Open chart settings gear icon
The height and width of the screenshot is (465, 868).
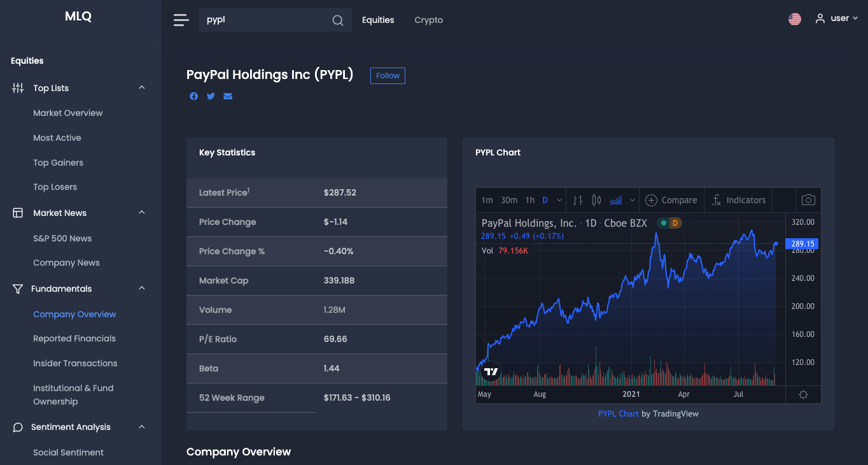803,394
